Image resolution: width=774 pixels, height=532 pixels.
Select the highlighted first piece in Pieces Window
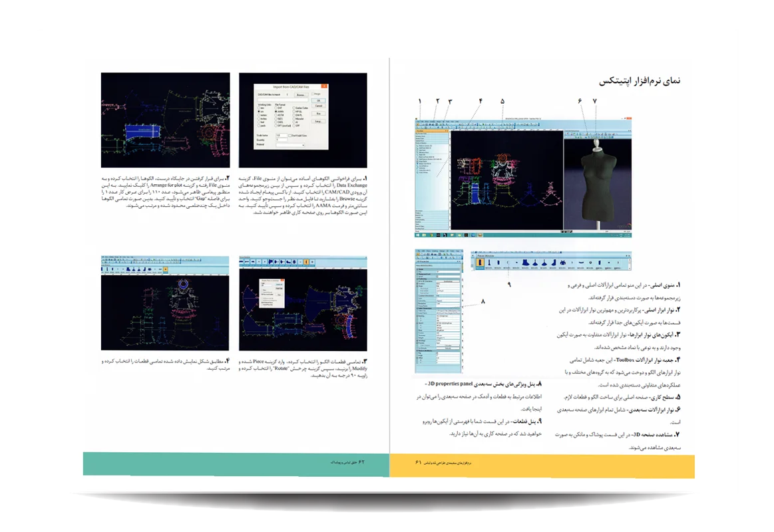click(x=479, y=264)
